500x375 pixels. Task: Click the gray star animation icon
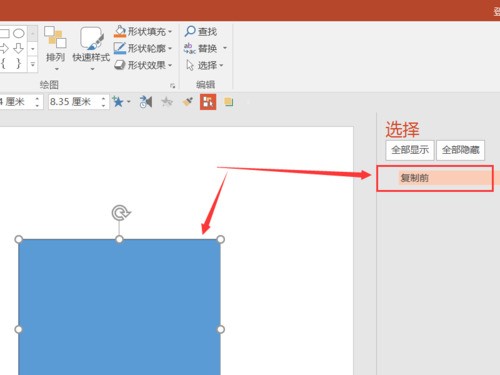coord(167,102)
